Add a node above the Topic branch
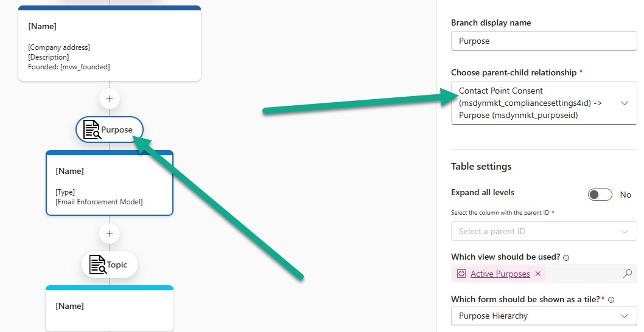 110,233
